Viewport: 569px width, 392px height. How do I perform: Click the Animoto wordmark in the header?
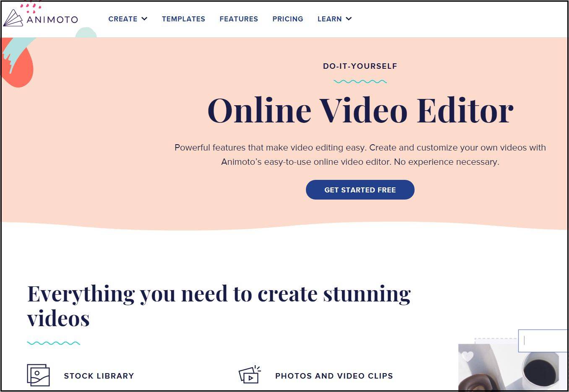52,19
